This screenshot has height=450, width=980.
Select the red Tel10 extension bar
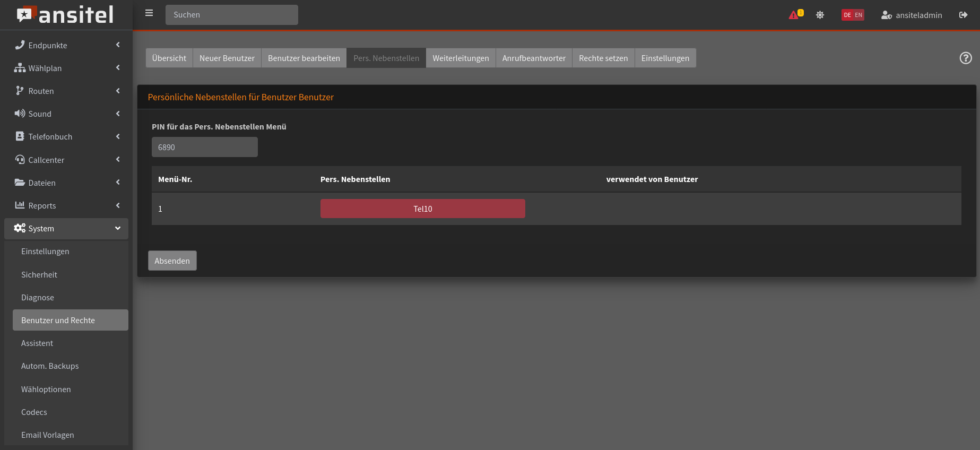pyautogui.click(x=422, y=209)
